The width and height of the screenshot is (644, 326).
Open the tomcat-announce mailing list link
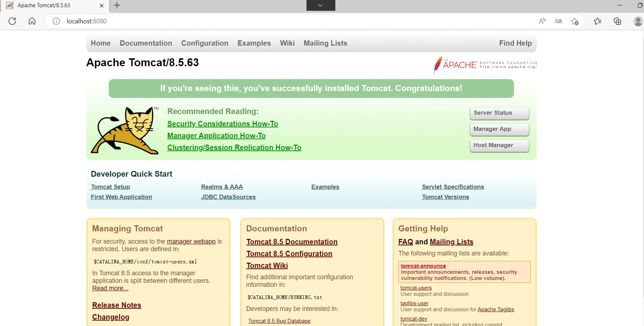pos(423,266)
